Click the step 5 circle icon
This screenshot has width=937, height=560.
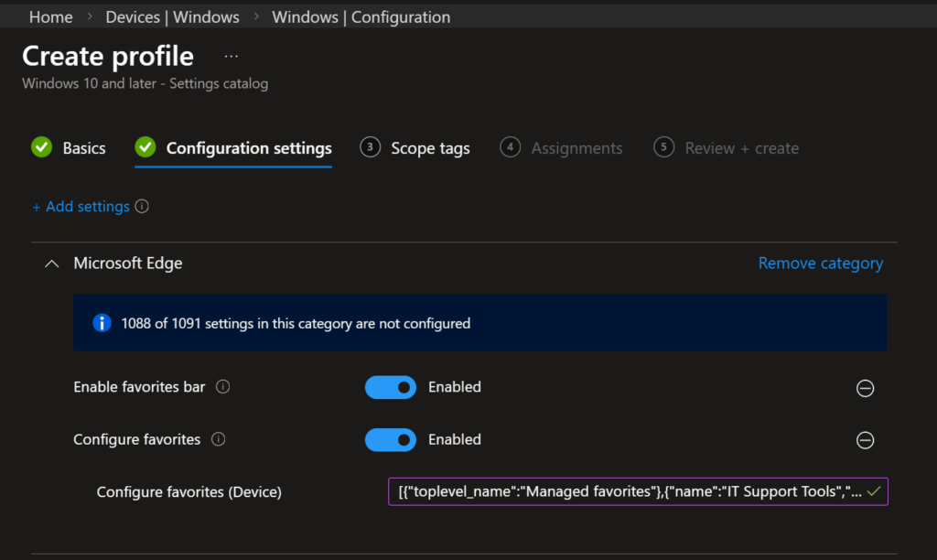pos(663,147)
